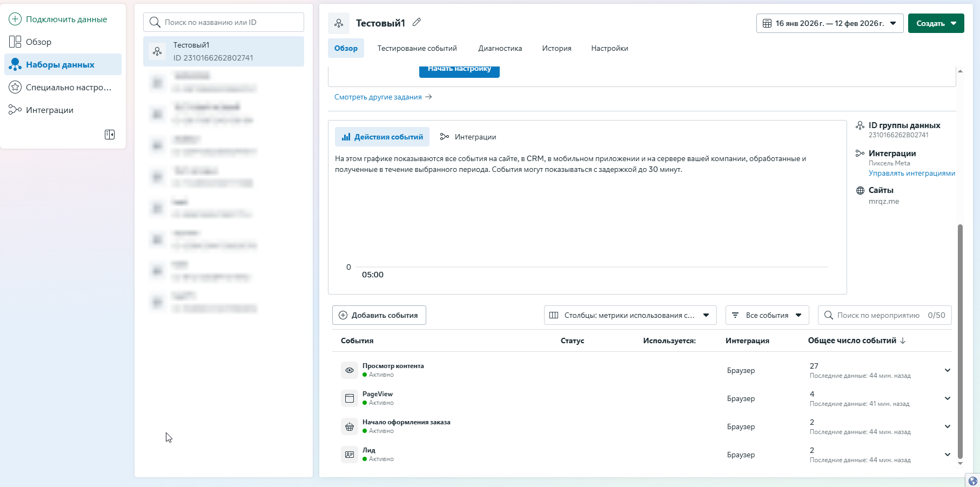
Task: Click the Поиск по названию или ID field
Action: coord(224,22)
